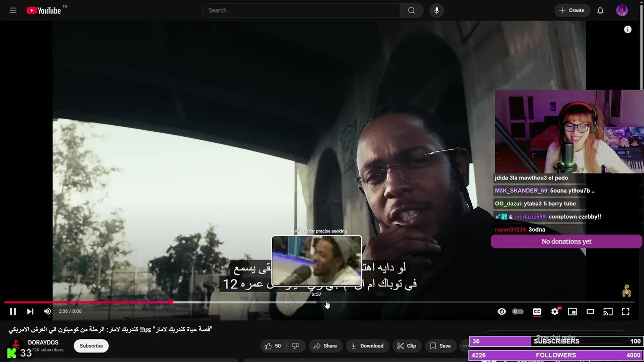
Task: Open the DORAYDOS channel name link
Action: [x=43, y=342]
